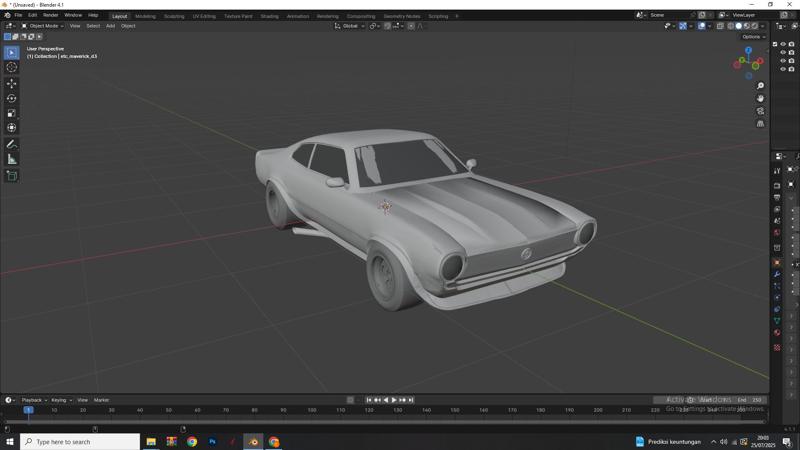Open the Object Mode dropdown

click(x=44, y=26)
